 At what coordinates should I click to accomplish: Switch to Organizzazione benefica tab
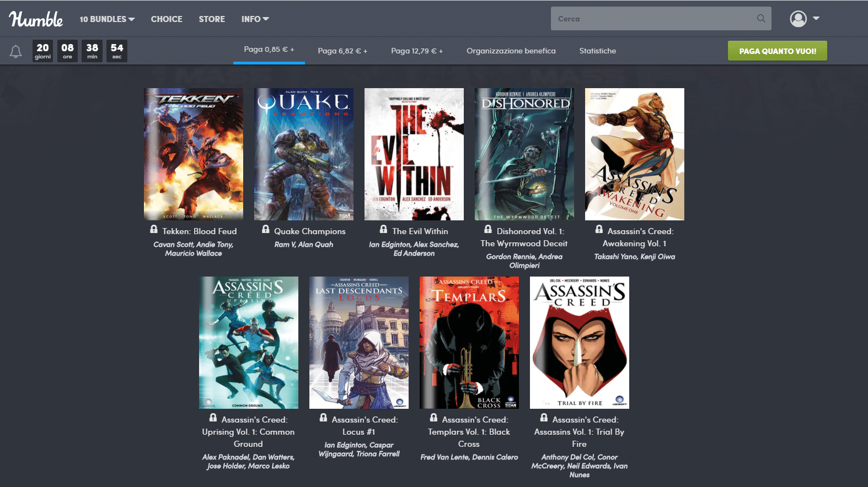coord(511,51)
